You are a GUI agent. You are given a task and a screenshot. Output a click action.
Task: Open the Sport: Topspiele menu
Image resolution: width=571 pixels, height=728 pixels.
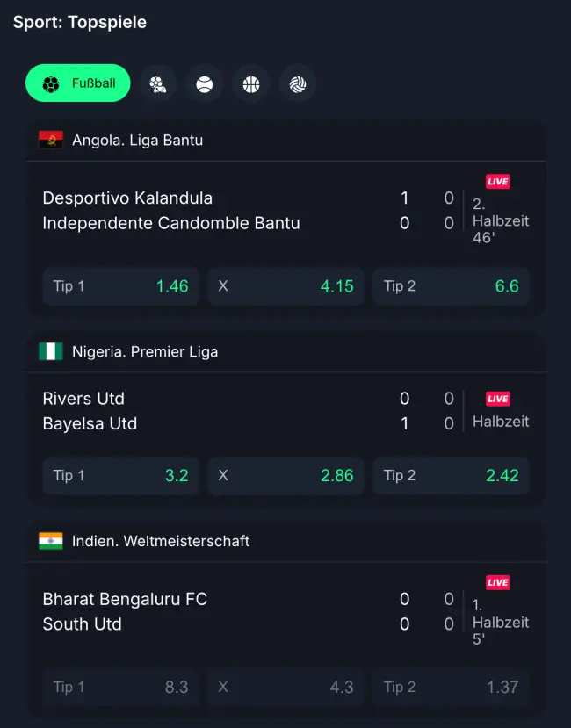click(x=78, y=22)
